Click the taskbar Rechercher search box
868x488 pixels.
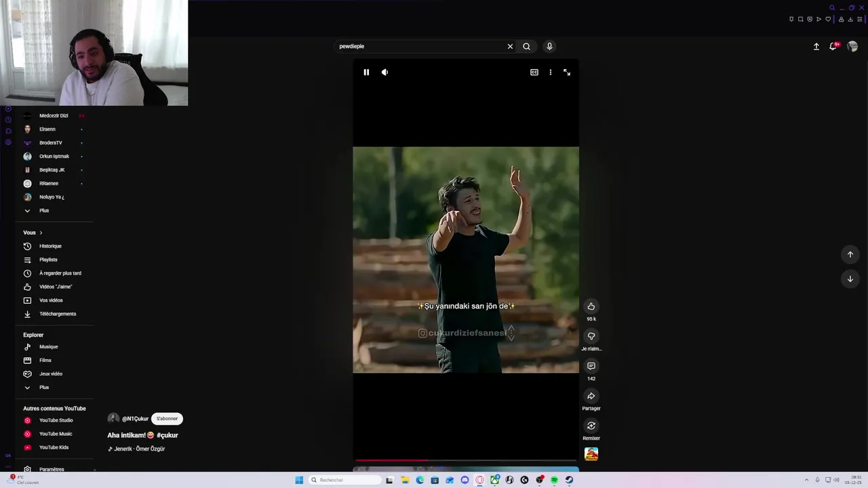345,480
